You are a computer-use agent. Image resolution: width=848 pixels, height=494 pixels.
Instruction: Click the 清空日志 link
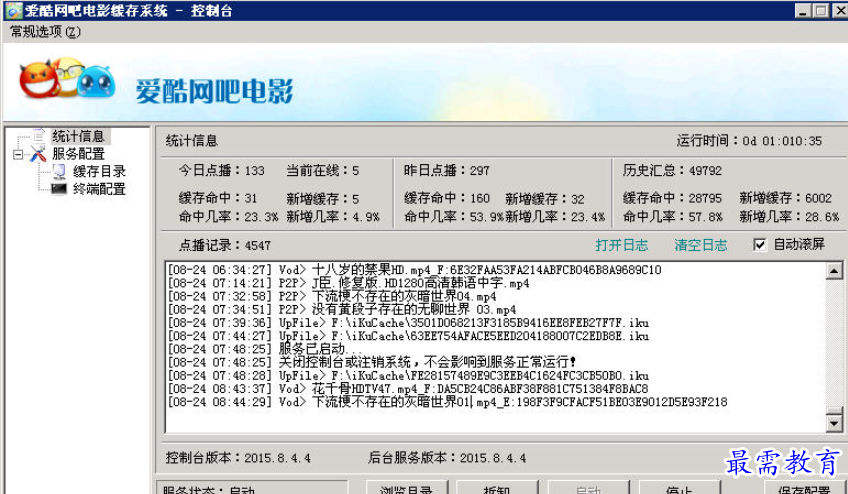[x=700, y=246]
